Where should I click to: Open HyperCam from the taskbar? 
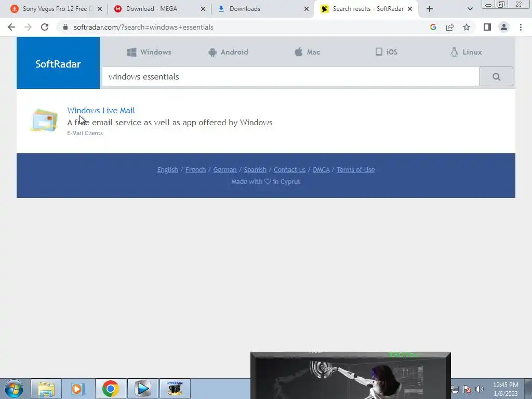pos(175,389)
